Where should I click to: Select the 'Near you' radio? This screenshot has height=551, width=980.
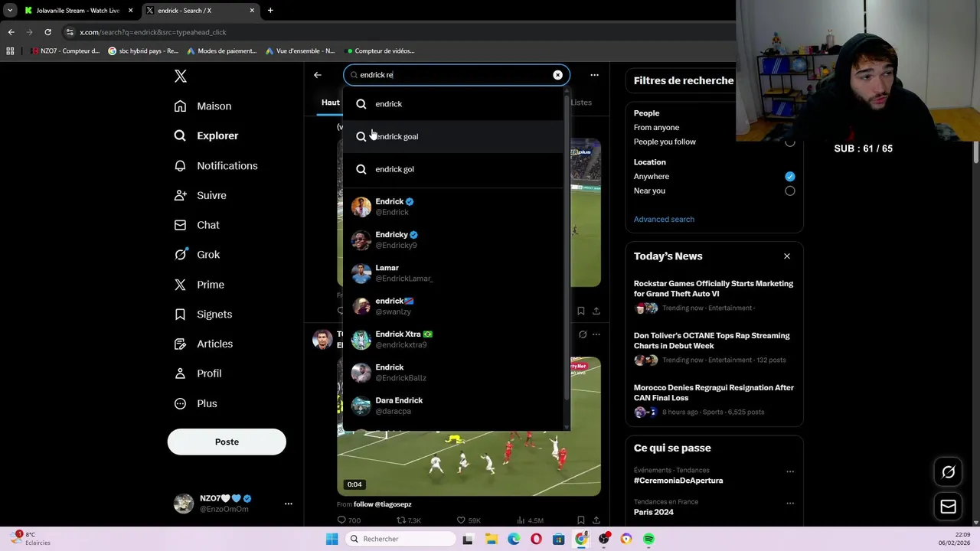click(789, 191)
